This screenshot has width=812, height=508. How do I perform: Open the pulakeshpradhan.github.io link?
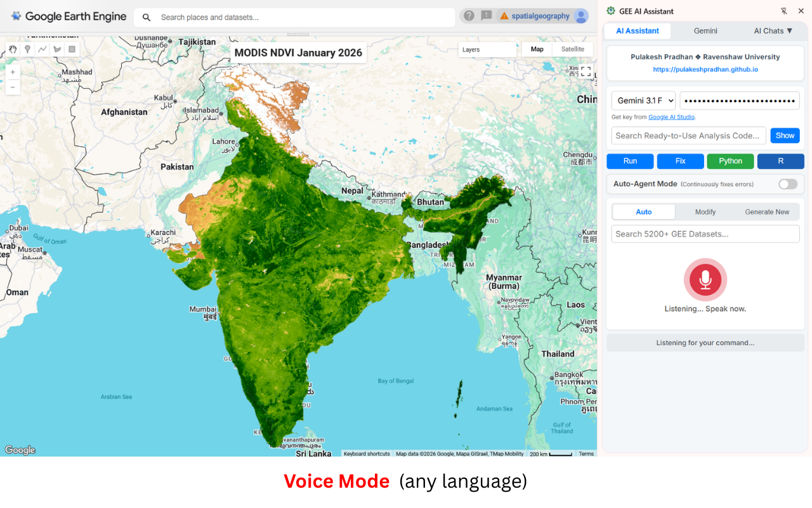[x=705, y=69]
